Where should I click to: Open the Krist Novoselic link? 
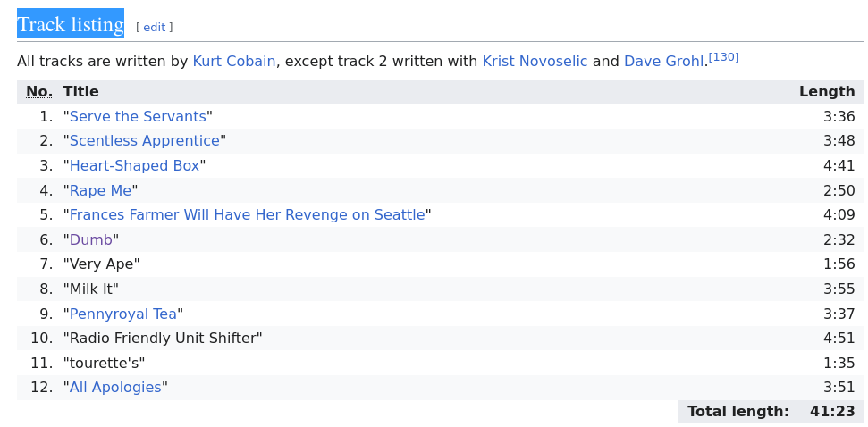click(535, 62)
